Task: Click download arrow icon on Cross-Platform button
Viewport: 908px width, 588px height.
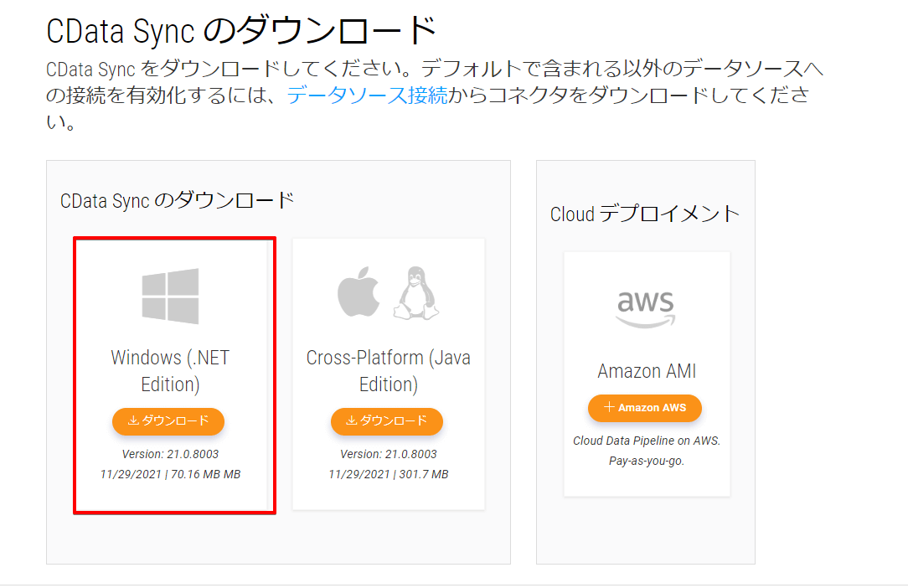Action: point(352,421)
